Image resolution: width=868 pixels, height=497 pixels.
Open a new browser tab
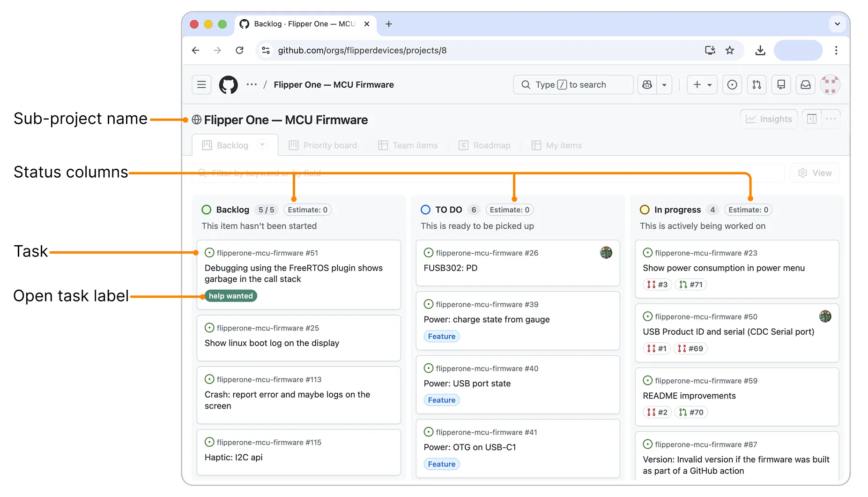[389, 24]
